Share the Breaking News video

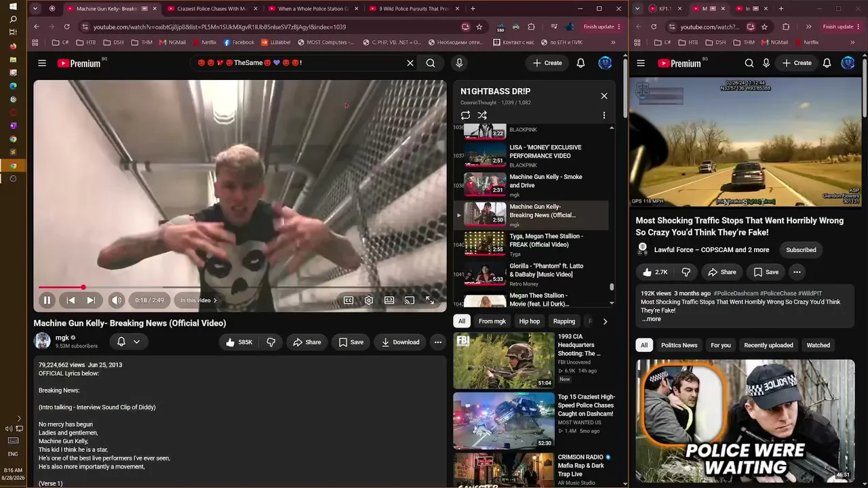307,342
